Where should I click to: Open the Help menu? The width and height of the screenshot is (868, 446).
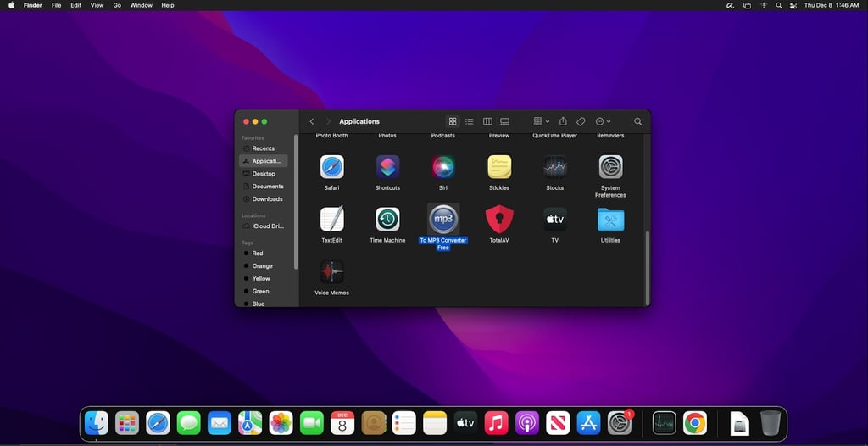click(x=168, y=5)
